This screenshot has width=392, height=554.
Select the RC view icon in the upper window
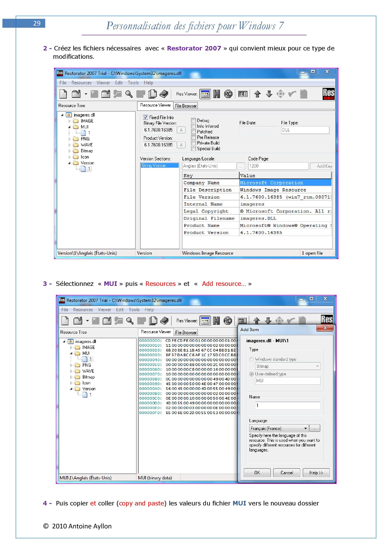pos(228,94)
